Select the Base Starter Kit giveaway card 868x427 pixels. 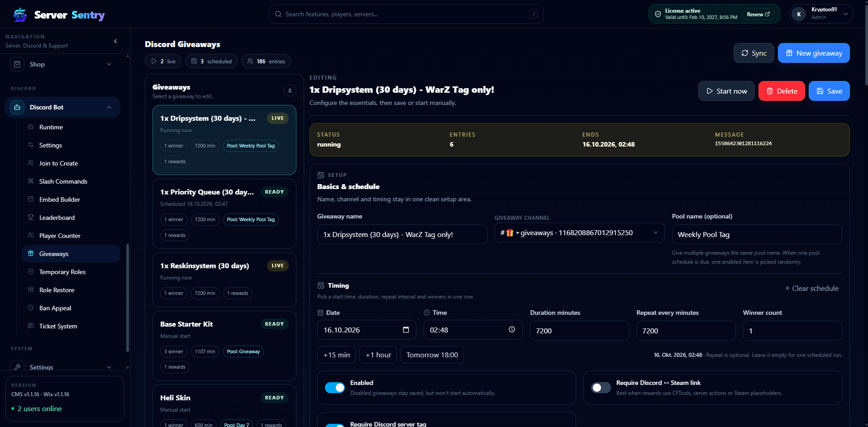[224, 346]
